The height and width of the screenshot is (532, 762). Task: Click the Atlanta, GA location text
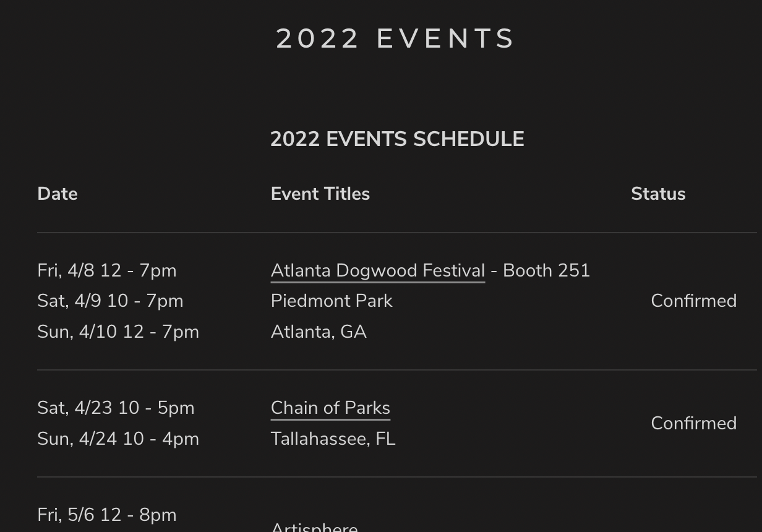(x=319, y=332)
